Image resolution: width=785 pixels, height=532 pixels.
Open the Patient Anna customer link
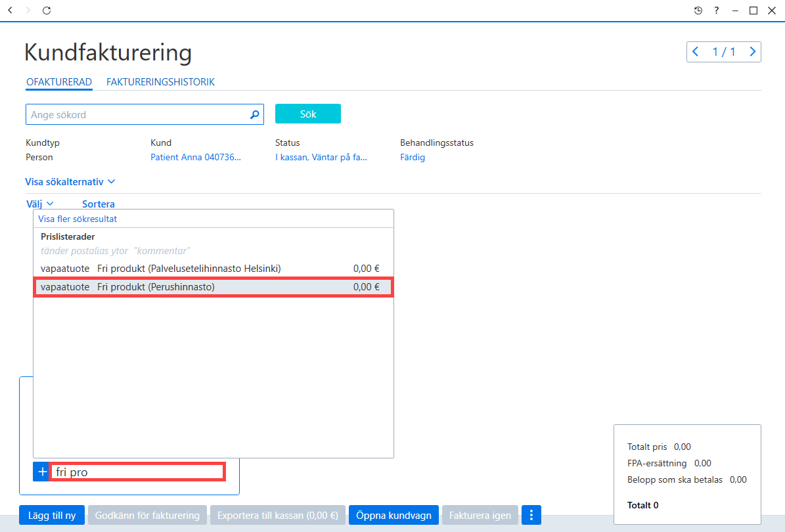196,157
